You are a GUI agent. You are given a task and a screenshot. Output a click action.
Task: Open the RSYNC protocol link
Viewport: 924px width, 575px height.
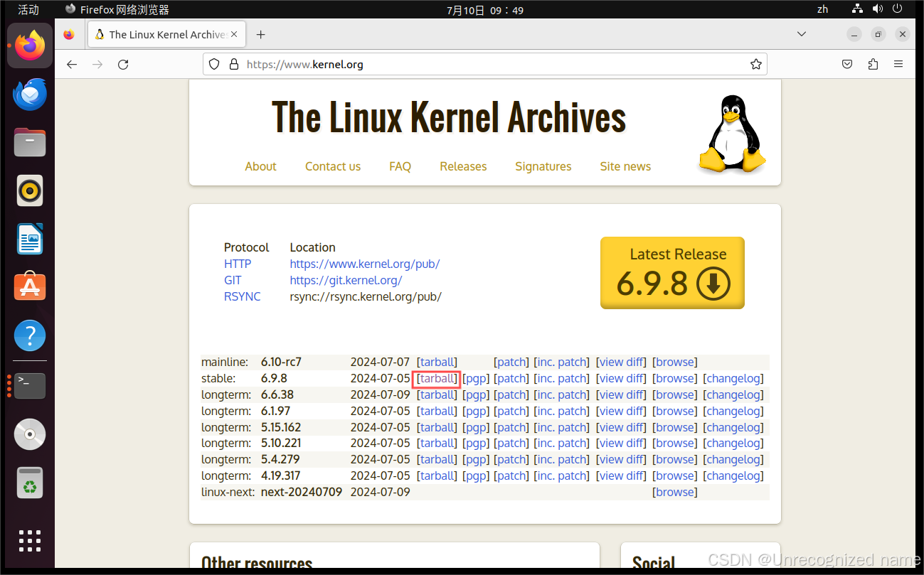[243, 296]
